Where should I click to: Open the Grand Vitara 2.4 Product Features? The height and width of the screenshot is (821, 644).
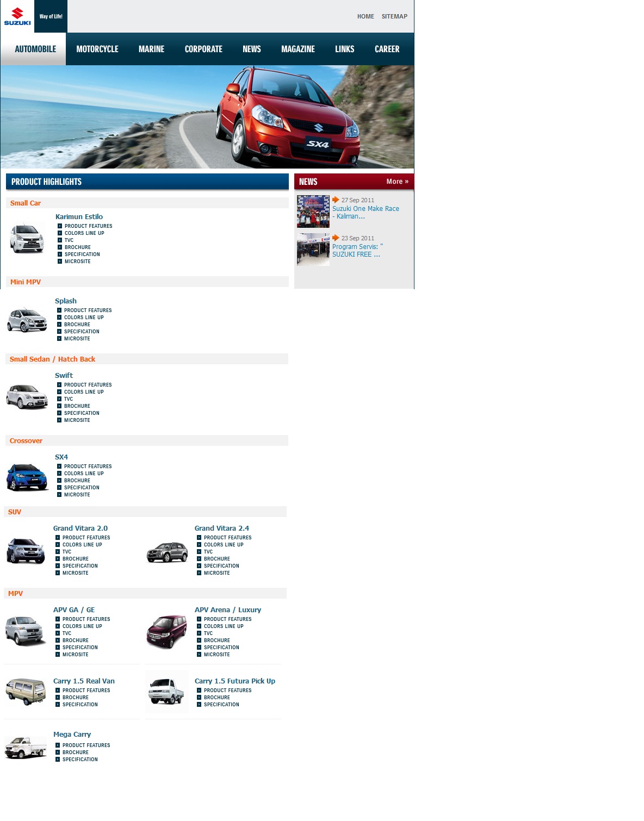227,537
